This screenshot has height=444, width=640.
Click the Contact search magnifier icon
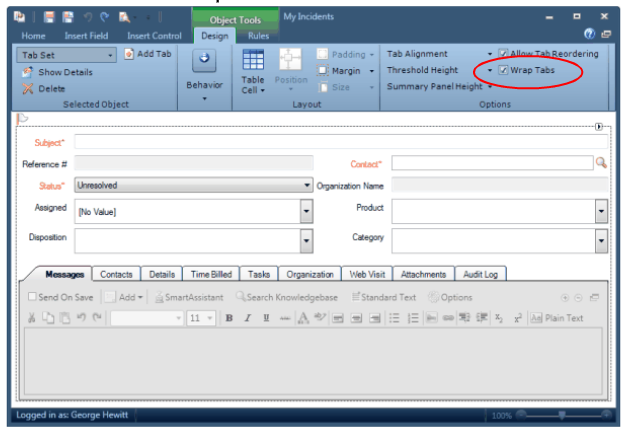[601, 162]
